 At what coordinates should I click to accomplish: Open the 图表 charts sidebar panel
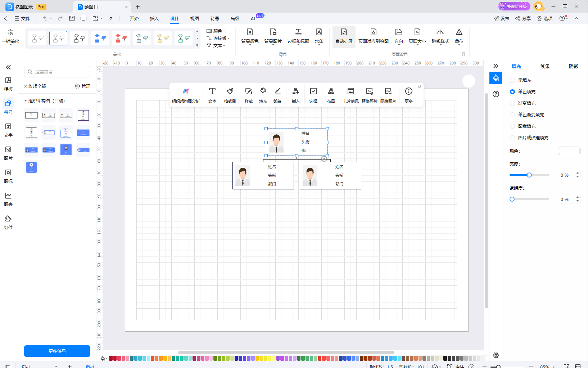point(8,199)
